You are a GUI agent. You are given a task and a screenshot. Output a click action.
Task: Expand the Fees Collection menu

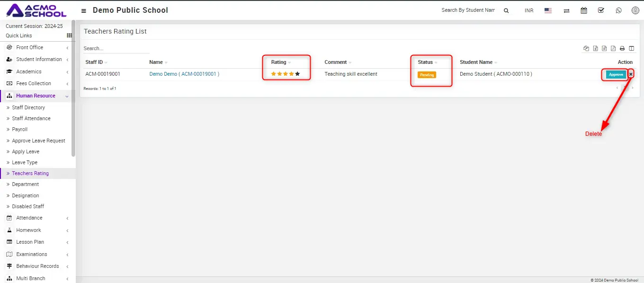[33, 83]
